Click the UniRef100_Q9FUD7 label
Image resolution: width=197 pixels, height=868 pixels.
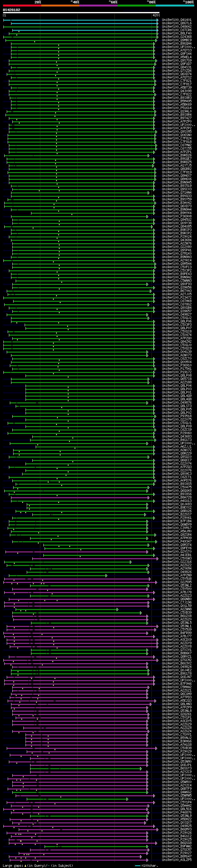(x=177, y=64)
